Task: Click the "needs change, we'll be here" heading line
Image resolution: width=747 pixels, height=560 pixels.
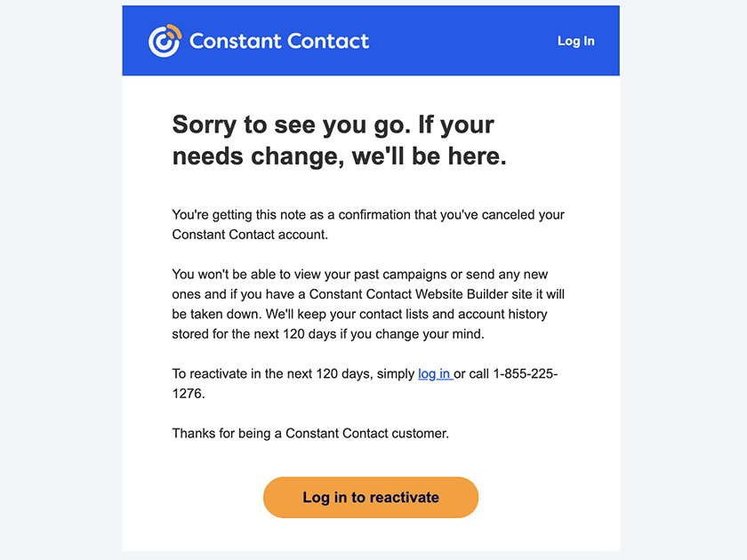Action: point(339,156)
